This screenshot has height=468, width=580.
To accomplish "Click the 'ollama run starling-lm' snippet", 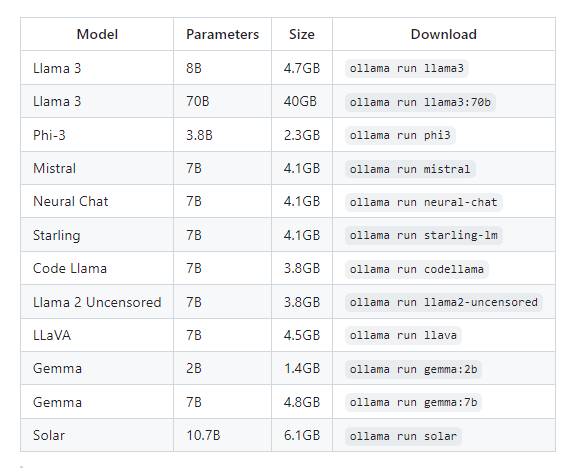I will (x=424, y=235).
